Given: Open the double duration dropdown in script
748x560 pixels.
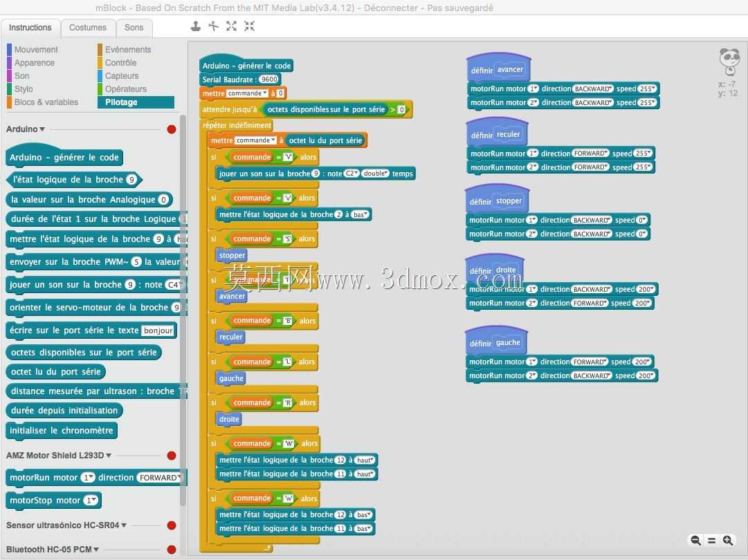Looking at the screenshot, I should pyautogui.click(x=376, y=174).
